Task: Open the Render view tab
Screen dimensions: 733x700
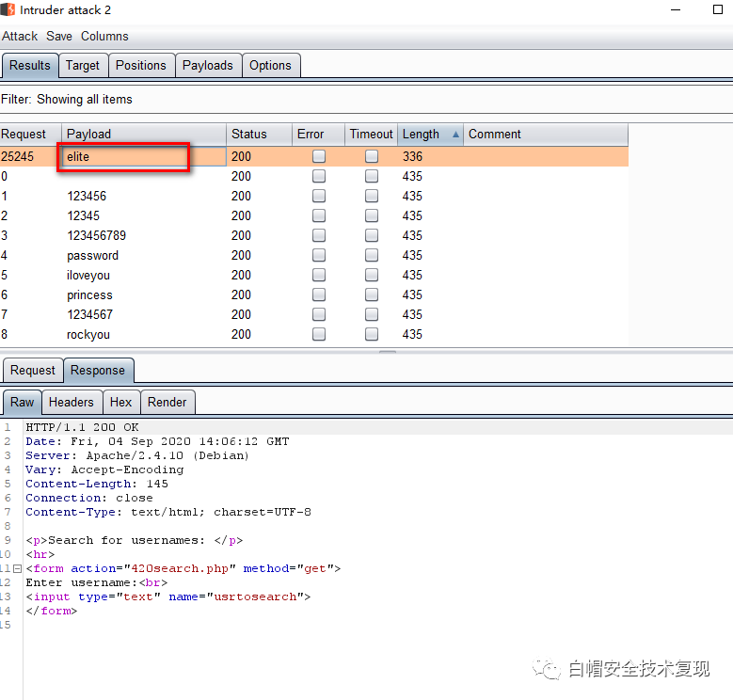Action: 167,403
